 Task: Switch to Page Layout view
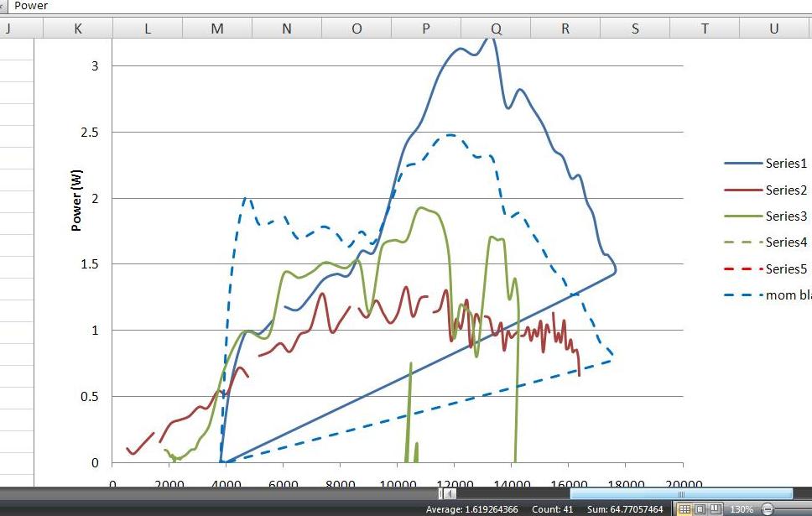(x=700, y=509)
